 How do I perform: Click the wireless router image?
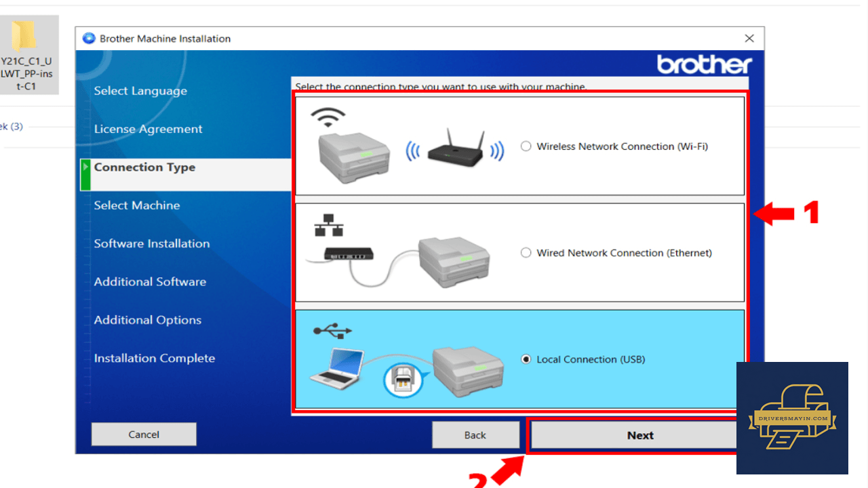455,150
